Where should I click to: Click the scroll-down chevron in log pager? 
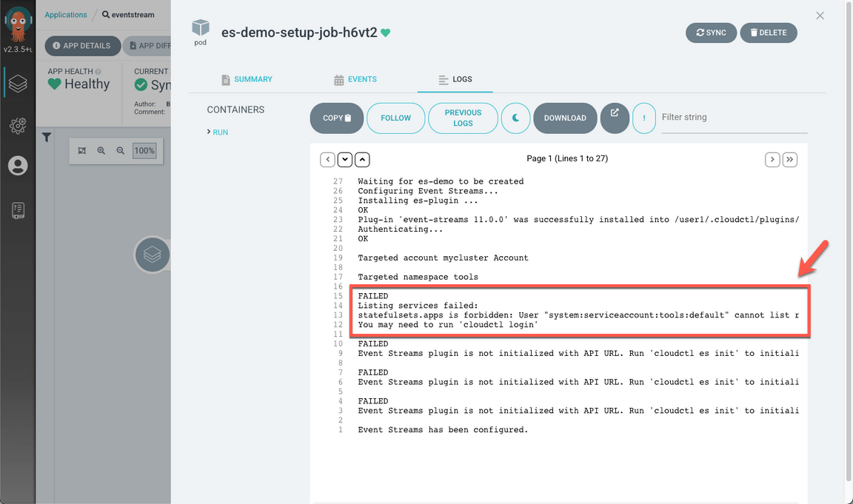[x=345, y=159]
